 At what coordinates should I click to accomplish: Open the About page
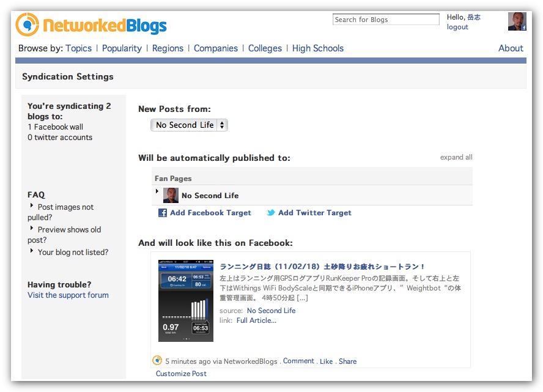(511, 48)
